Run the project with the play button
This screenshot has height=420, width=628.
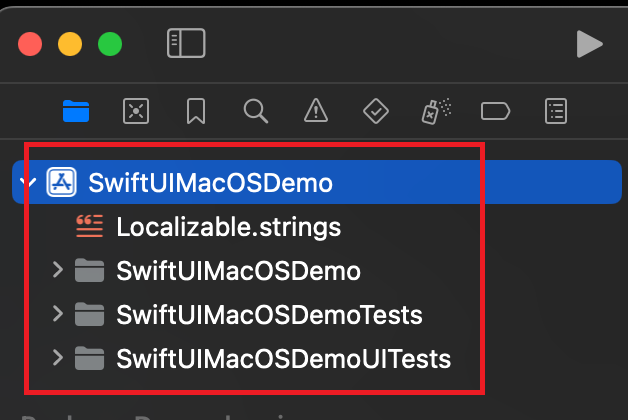coord(590,43)
